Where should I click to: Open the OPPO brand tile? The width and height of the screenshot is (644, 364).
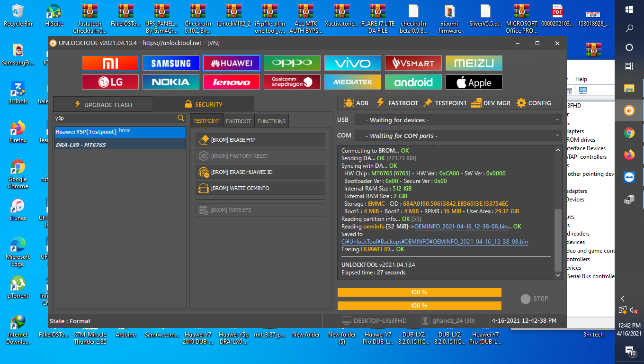point(292,63)
